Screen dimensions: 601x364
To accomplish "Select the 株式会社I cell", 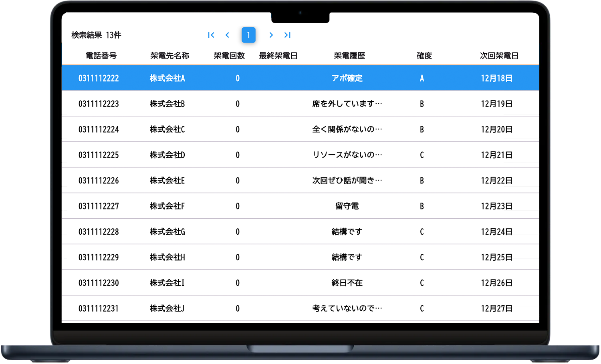I will 167,284.
